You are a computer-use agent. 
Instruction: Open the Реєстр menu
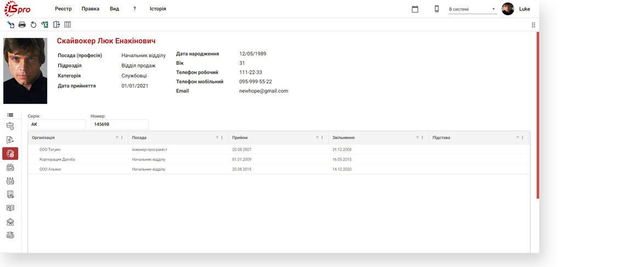click(63, 9)
